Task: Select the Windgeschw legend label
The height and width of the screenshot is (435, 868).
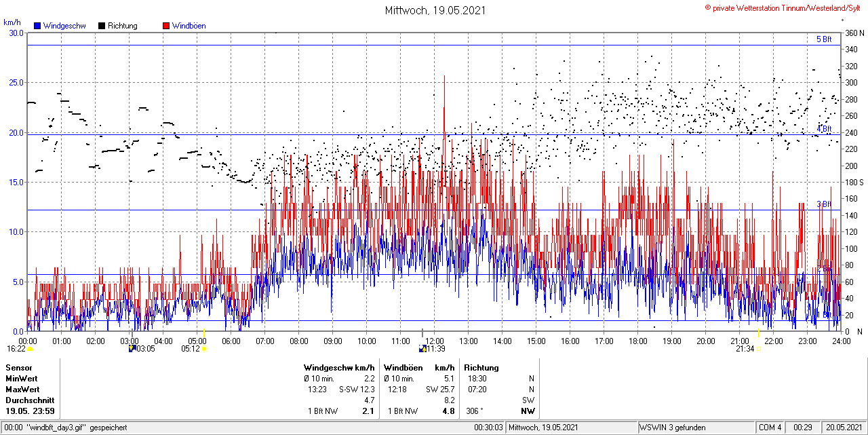Action: (64, 26)
